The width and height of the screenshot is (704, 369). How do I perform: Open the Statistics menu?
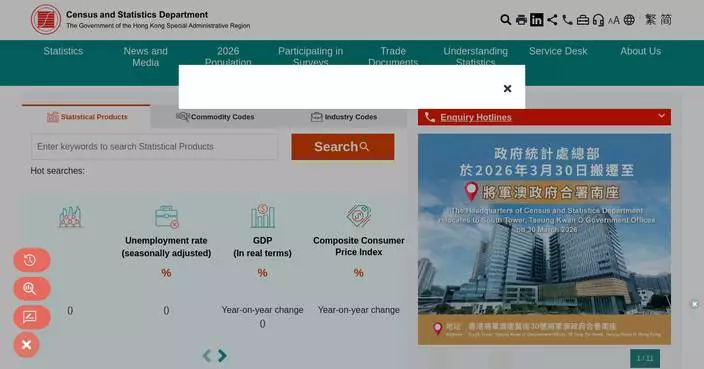tap(63, 51)
